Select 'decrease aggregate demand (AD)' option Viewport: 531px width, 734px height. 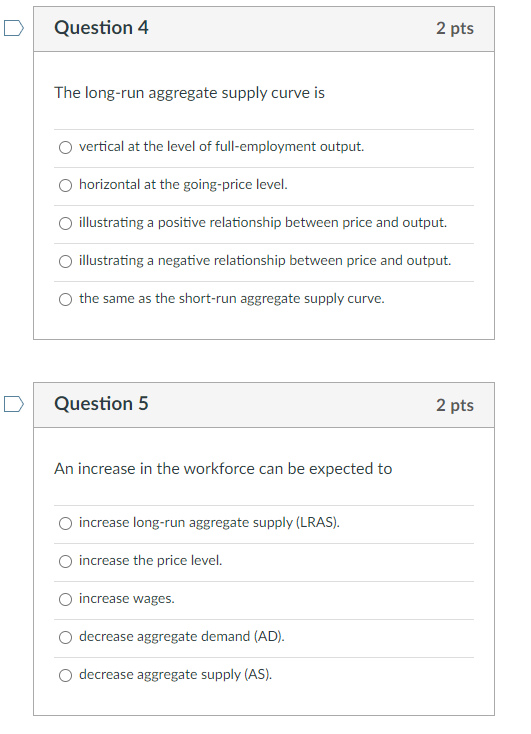tap(66, 637)
